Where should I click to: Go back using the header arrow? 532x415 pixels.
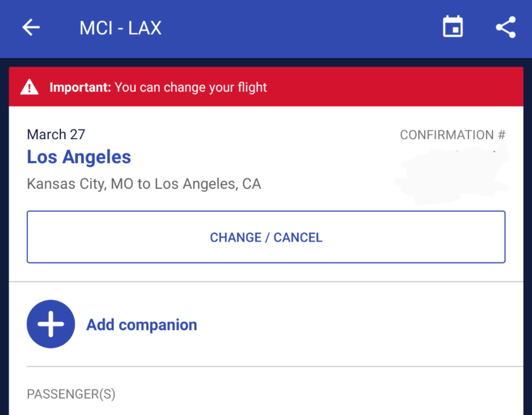31,27
